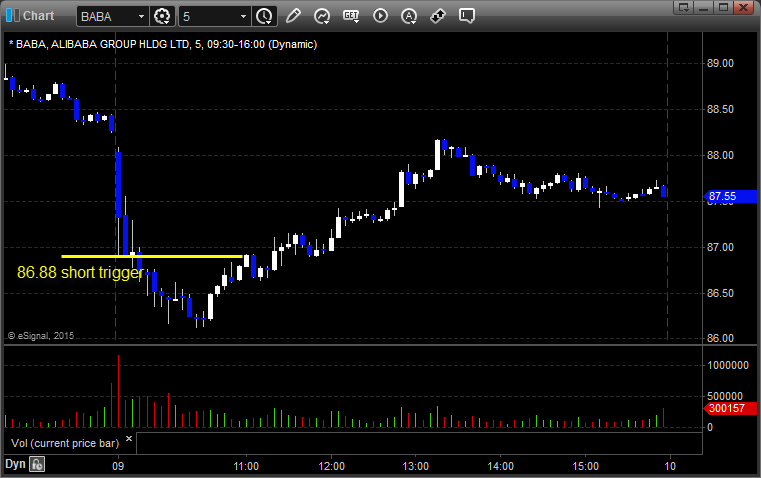Click the symbol link icon

tap(438, 16)
